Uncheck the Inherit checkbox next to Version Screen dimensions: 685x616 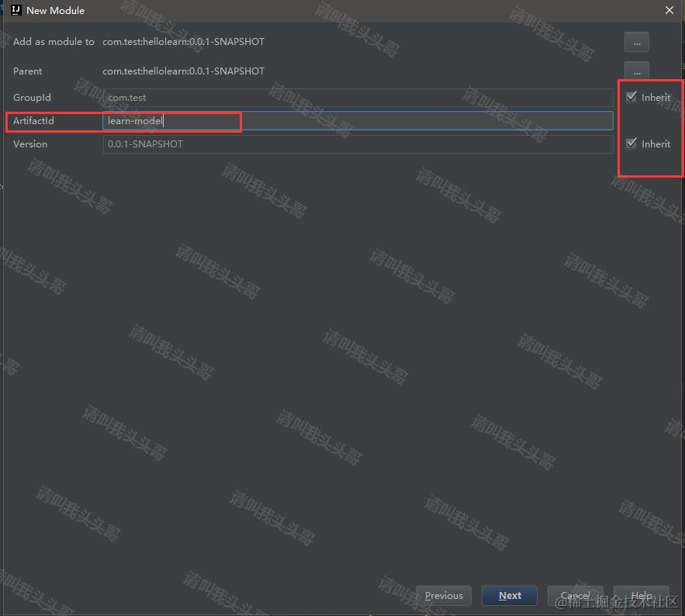[631, 144]
